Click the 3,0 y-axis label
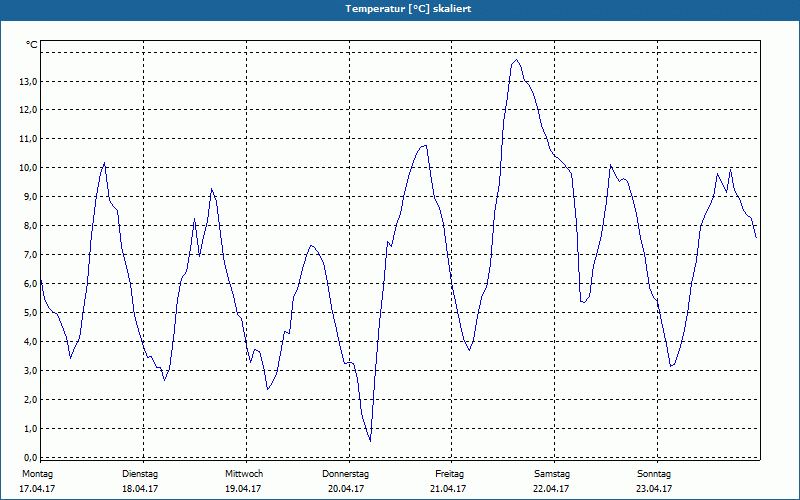Screen dimensions: 800x500 pyautogui.click(x=30, y=370)
